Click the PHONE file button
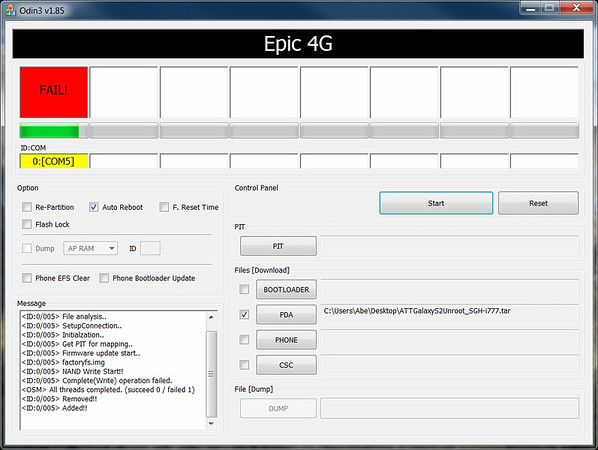Viewport: 598px width, 450px height. click(x=286, y=340)
